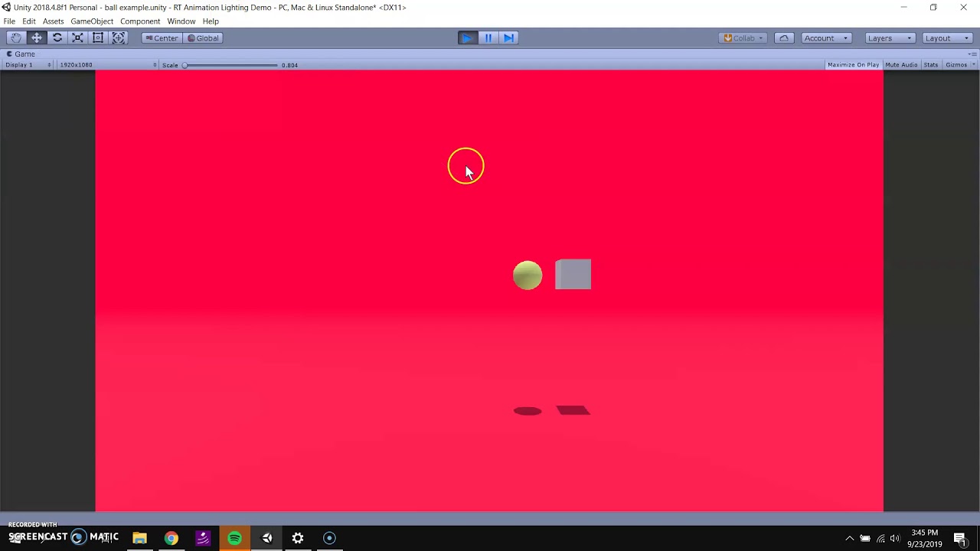
Task: Open the Display 1 dropdown
Action: click(x=28, y=65)
